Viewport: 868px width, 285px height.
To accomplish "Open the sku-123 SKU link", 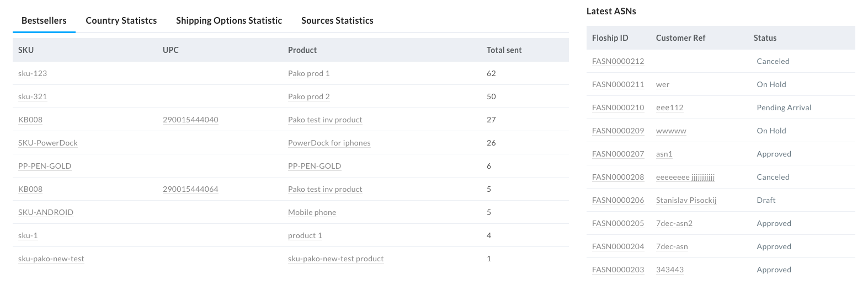I will coord(33,73).
